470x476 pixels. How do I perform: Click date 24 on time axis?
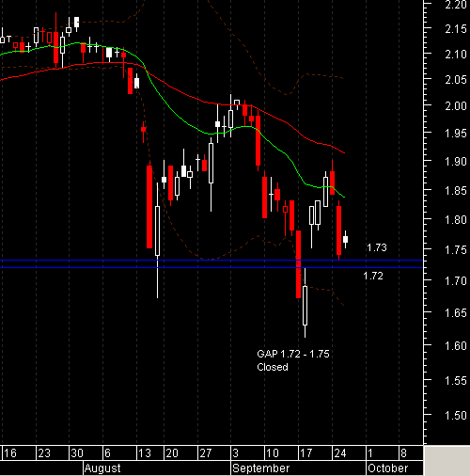(340, 453)
